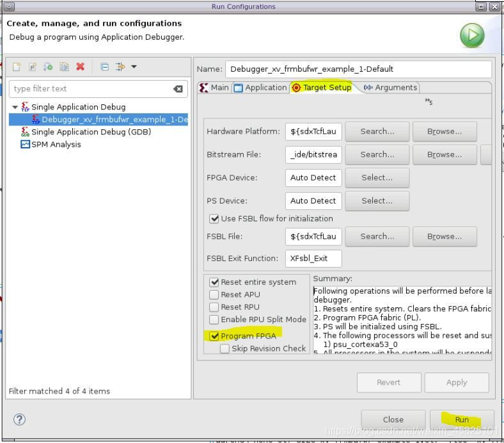Click the Single Application Debug TCF icon
The width and height of the screenshot is (504, 443).
(25, 106)
